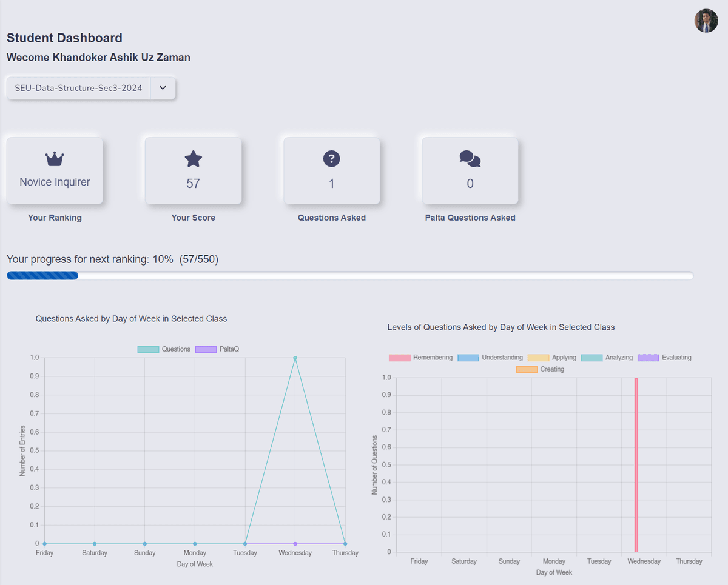Viewport: 728px width, 585px height.
Task: Open SEU-Data-Structure-Sec3-2024 course list
Action: coord(79,88)
